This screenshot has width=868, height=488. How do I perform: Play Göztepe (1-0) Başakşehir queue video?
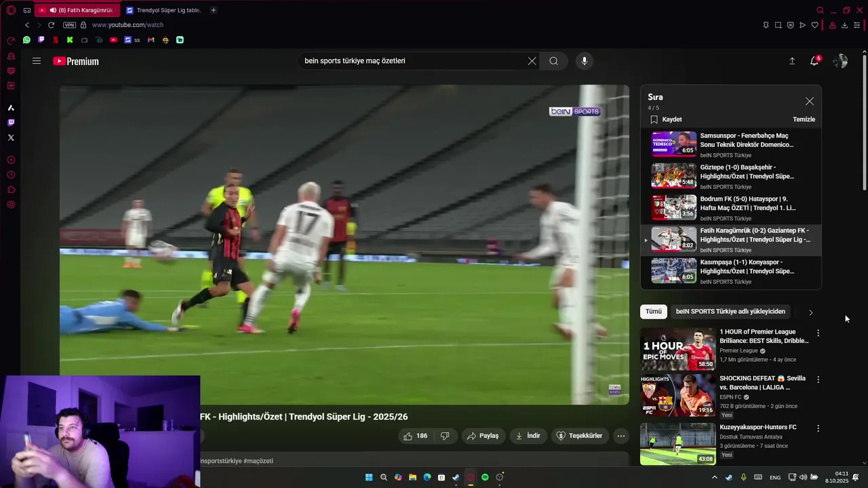(x=730, y=176)
